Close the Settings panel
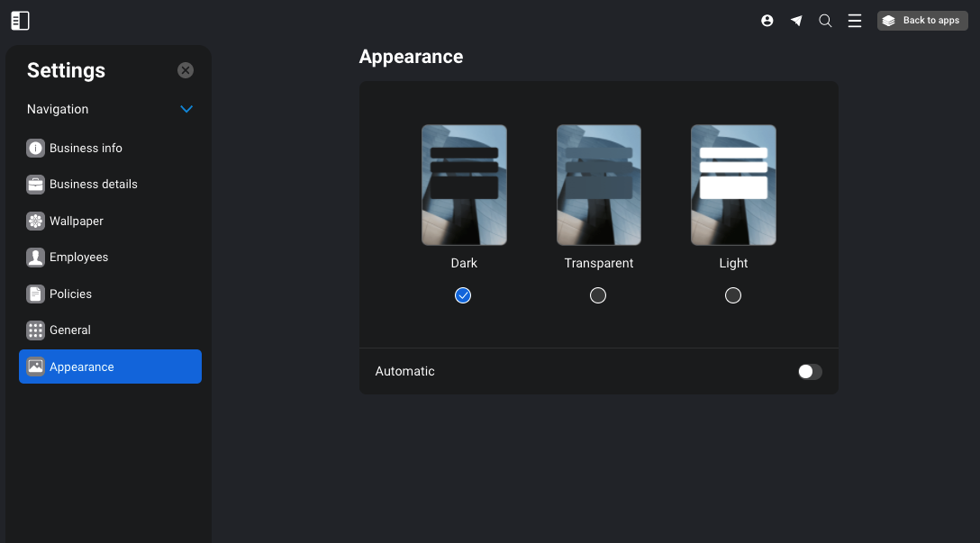The image size is (980, 543). point(185,70)
